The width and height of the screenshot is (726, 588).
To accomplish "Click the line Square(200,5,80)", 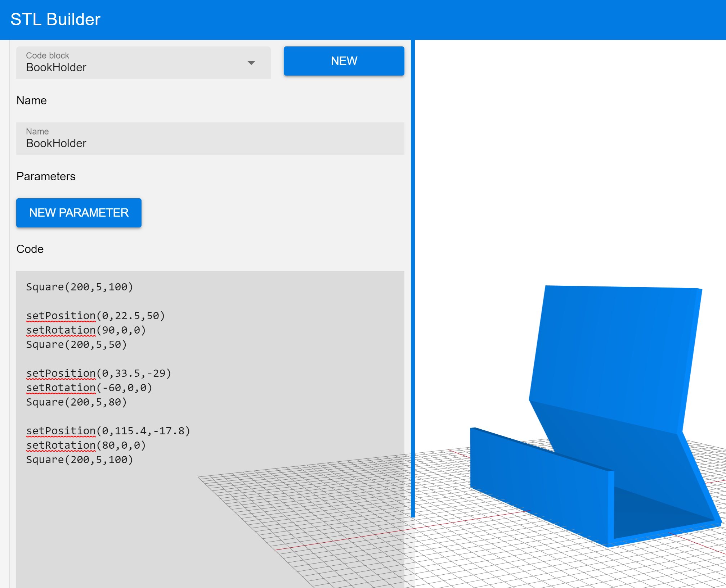I will (x=76, y=402).
